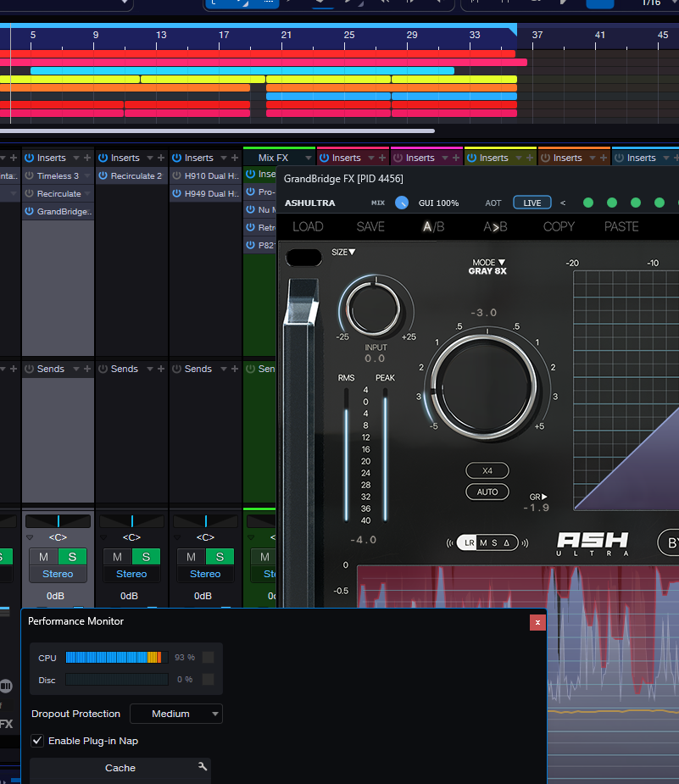Toggle power for H949 Dual insert
679x784 pixels.
pyautogui.click(x=176, y=193)
